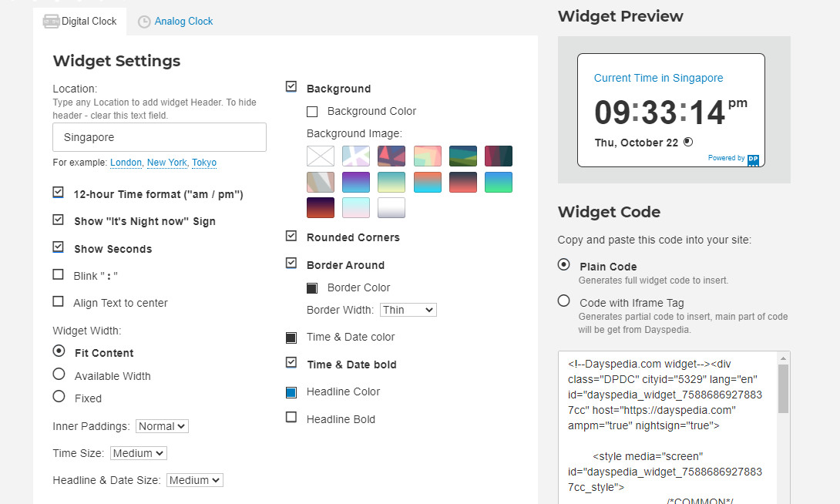This screenshot has width=840, height=504.
Task: Open the Current Time in Singapore link
Action: pos(658,78)
